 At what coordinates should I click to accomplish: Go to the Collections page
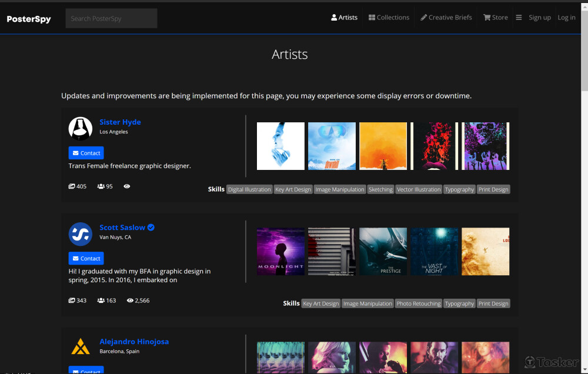tap(389, 18)
